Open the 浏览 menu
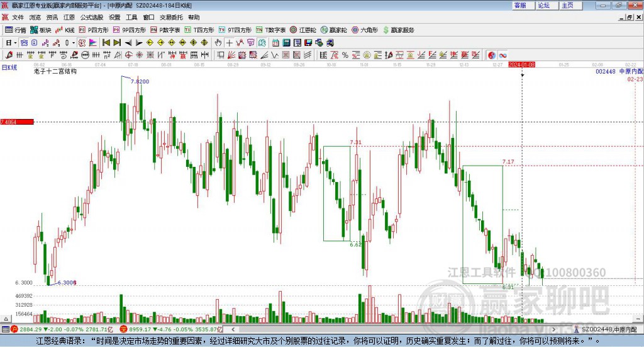This screenshot has height=347, width=644. 35,17
